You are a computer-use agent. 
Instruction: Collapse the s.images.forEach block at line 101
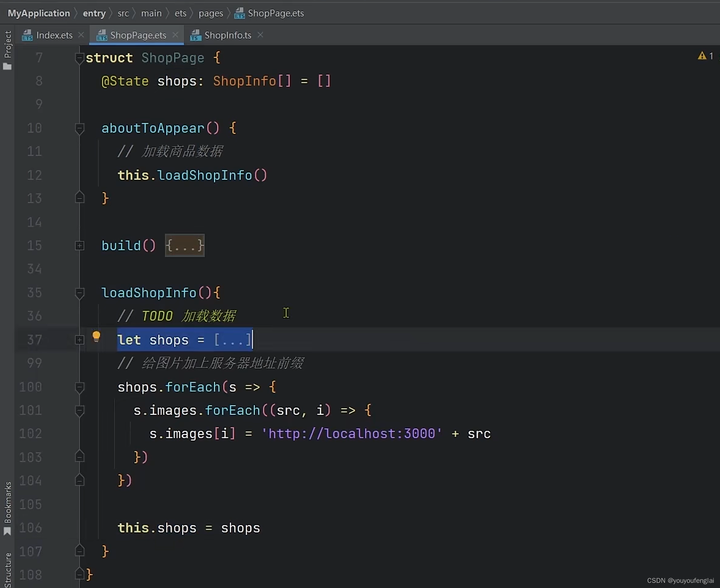point(79,411)
